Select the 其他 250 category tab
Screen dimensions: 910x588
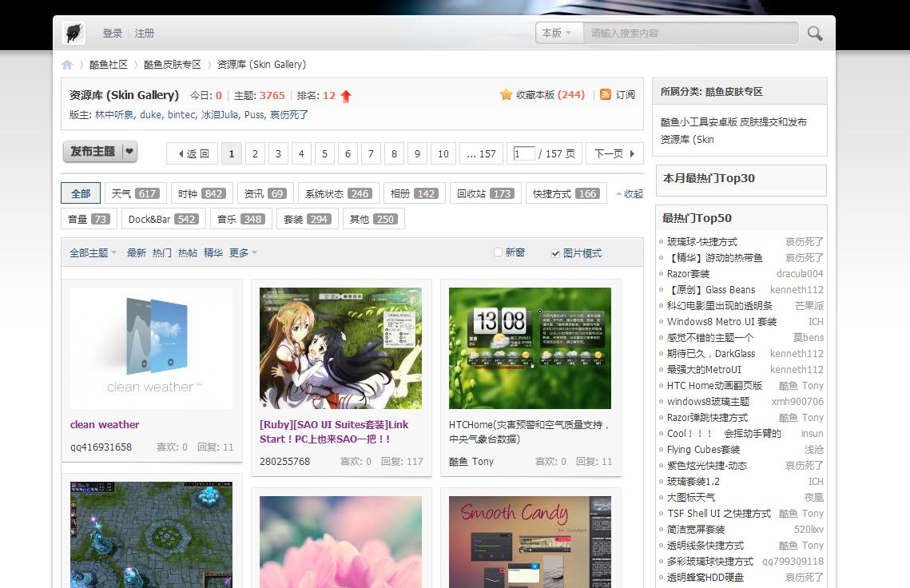point(374,219)
